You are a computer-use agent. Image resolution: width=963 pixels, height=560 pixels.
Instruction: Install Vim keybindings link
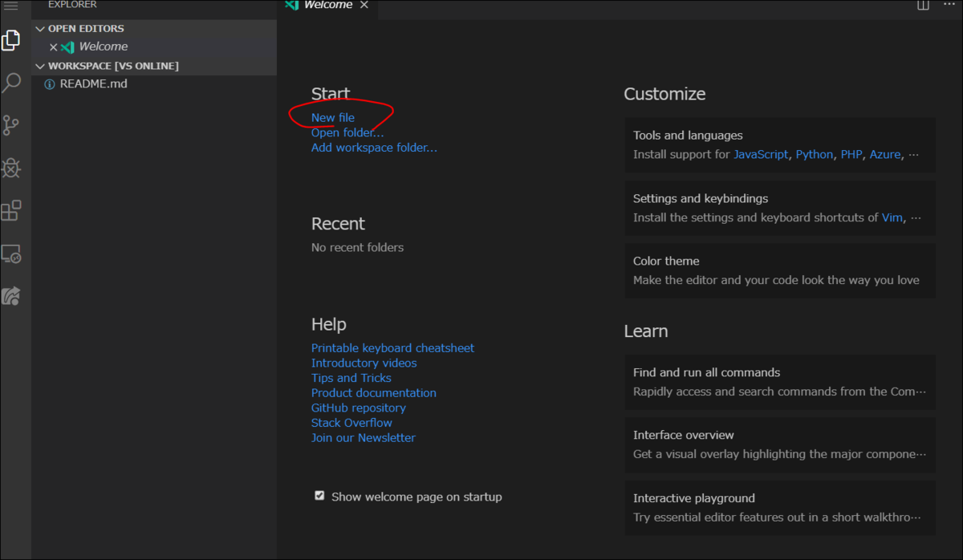[892, 217]
